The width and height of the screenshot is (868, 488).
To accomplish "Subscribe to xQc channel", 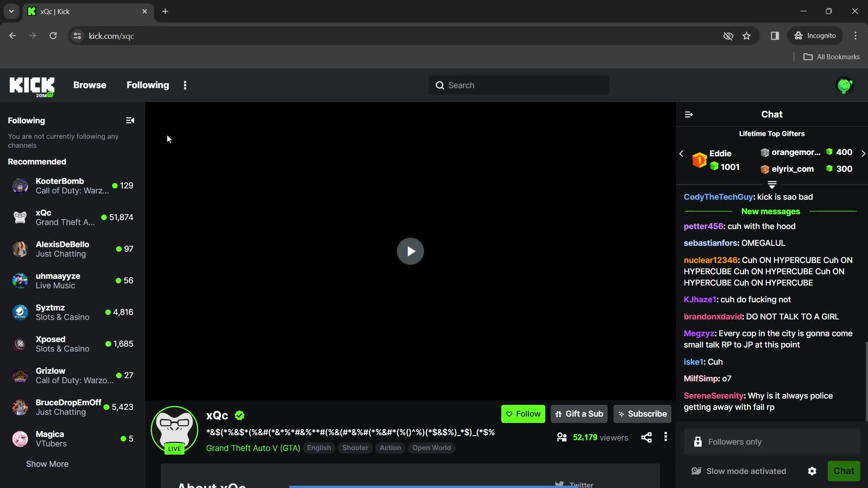I will click(x=642, y=414).
